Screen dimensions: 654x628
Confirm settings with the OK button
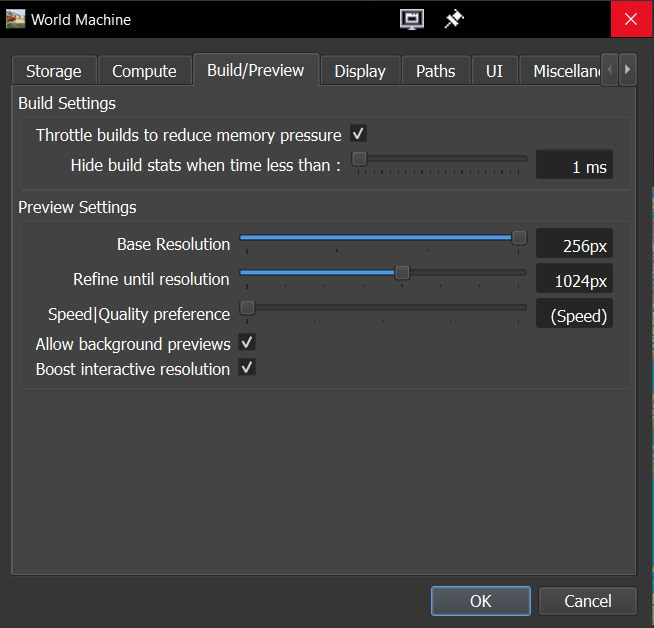[480, 601]
